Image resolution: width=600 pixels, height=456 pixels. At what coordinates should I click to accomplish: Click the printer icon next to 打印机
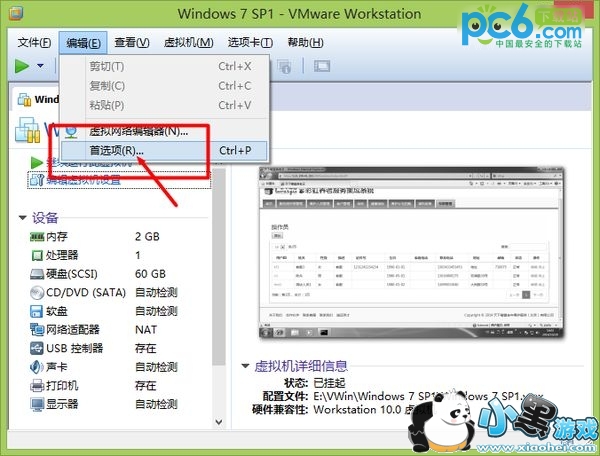point(37,385)
